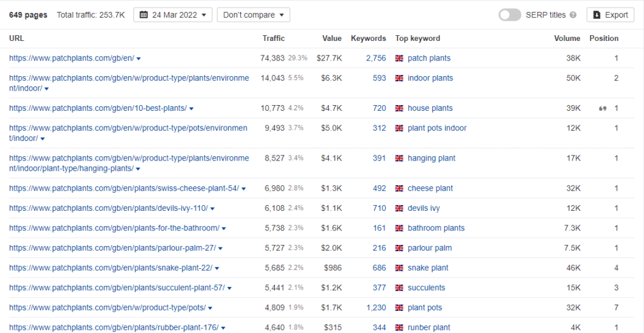Open the keywords count 1,230

(376, 308)
